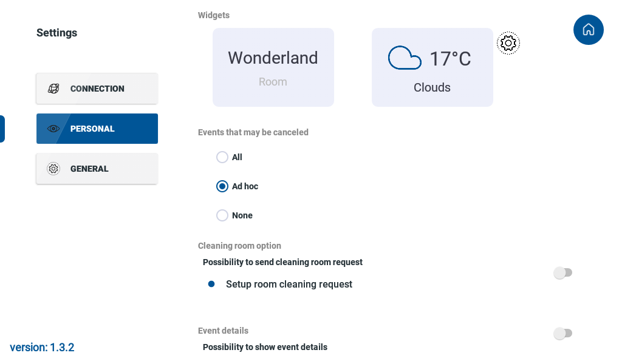Click the home icon button
622x364 pixels.
coord(588,30)
